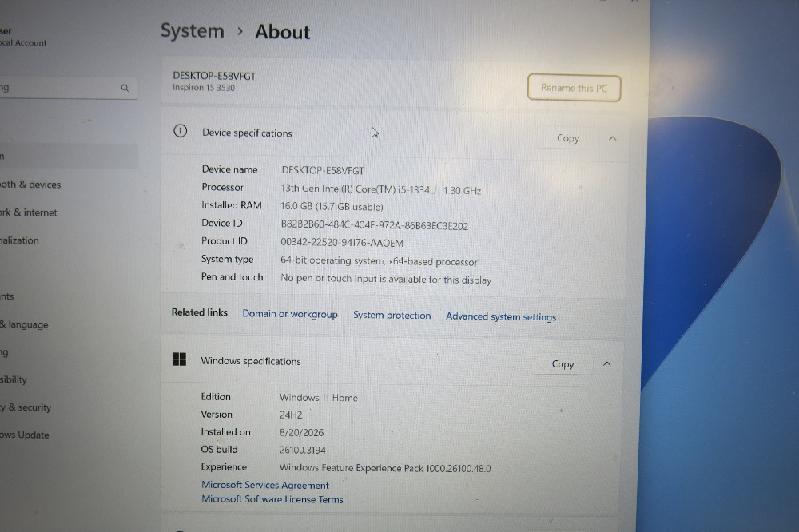This screenshot has width=799, height=532.
Task: Open Windows Update in sidebar
Action: pyautogui.click(x=25, y=435)
